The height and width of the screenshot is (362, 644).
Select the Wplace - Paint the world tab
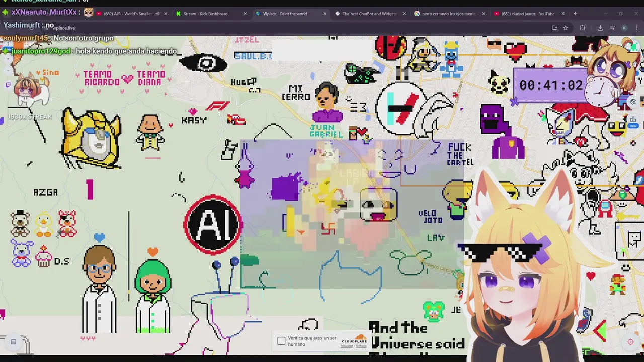pos(285,14)
